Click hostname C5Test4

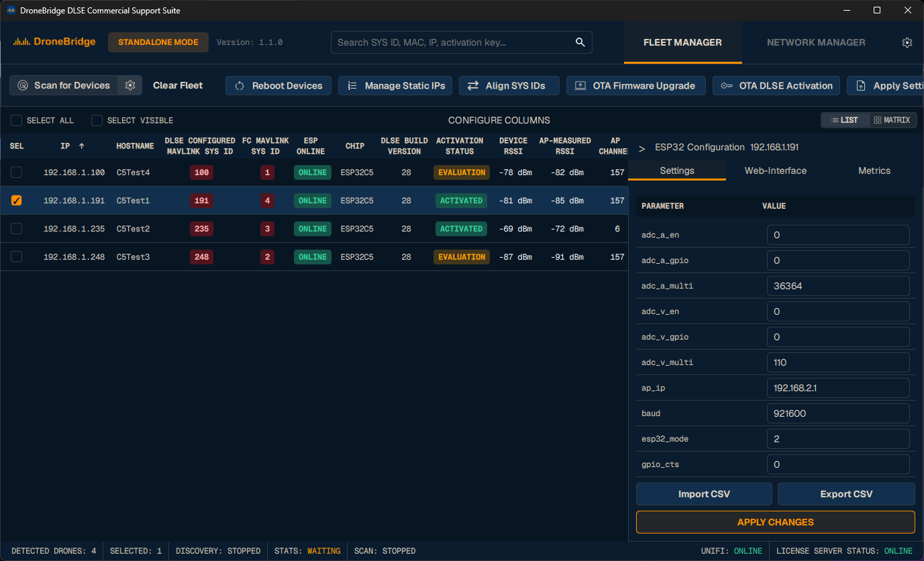133,172
